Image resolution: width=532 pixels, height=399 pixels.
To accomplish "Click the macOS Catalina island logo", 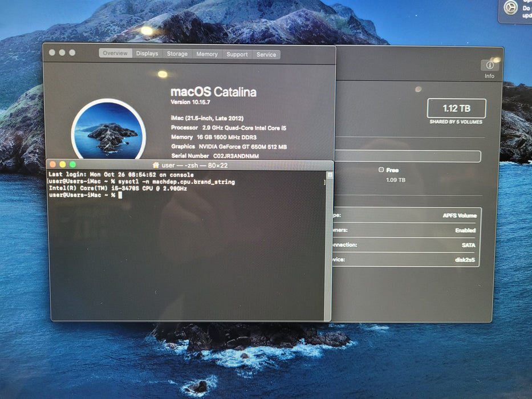I will click(x=108, y=130).
